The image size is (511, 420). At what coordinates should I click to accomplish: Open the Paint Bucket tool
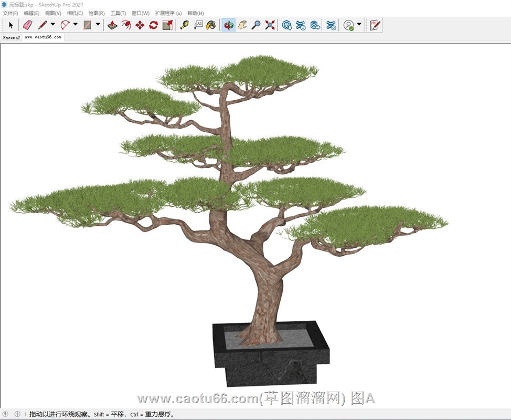[211, 25]
